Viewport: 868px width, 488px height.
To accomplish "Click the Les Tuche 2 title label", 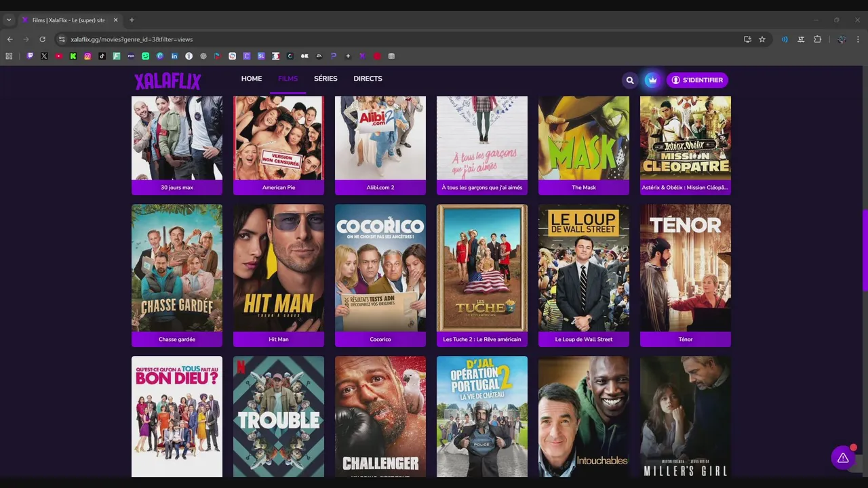I will pos(482,339).
